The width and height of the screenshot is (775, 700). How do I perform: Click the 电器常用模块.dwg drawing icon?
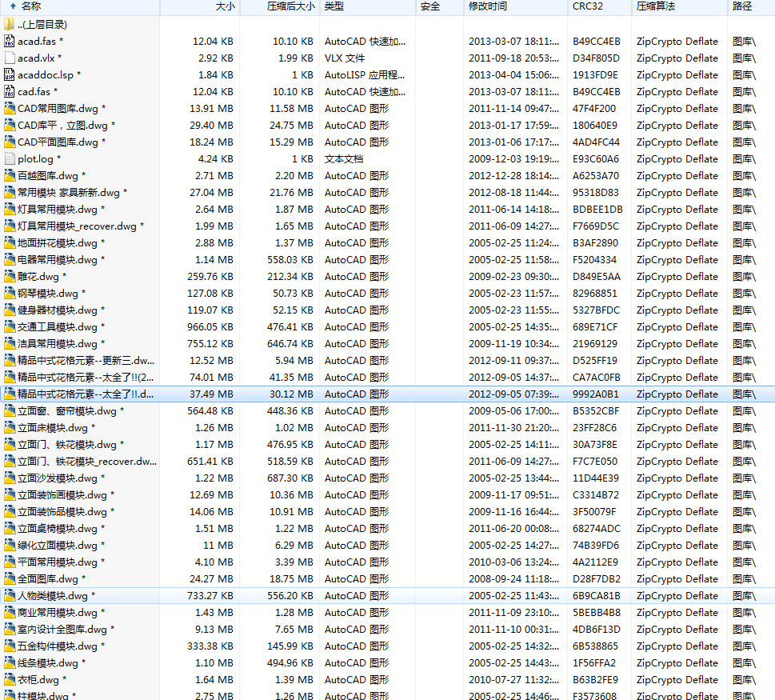coord(9,259)
